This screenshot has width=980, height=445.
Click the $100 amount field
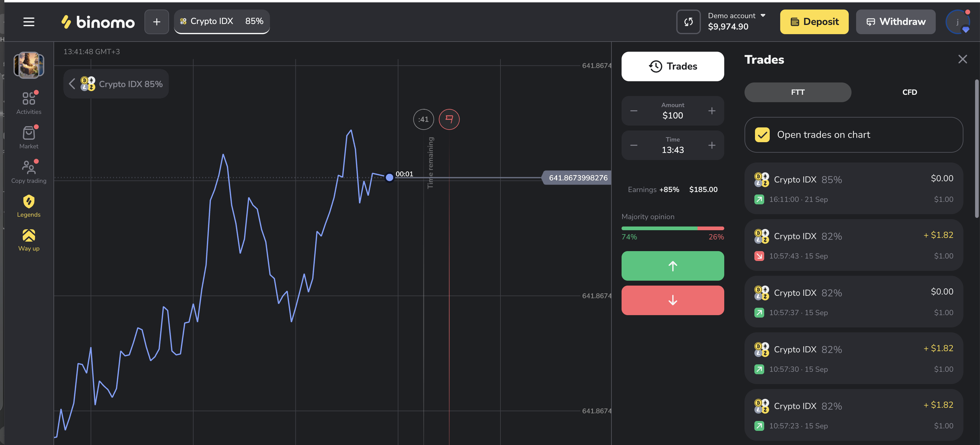coord(673,111)
